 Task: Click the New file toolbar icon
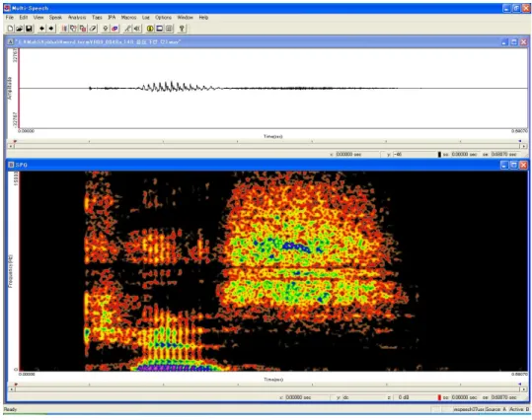[10, 29]
